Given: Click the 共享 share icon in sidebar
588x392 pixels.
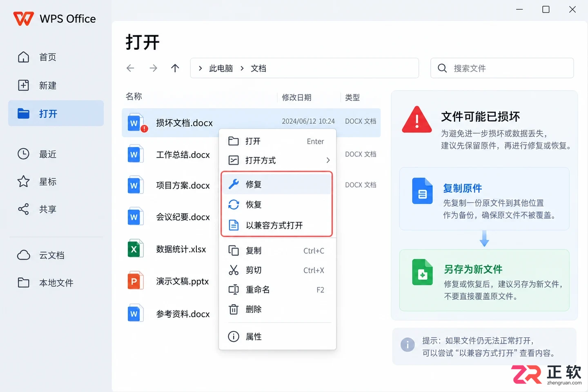Looking at the screenshot, I should pos(24,209).
